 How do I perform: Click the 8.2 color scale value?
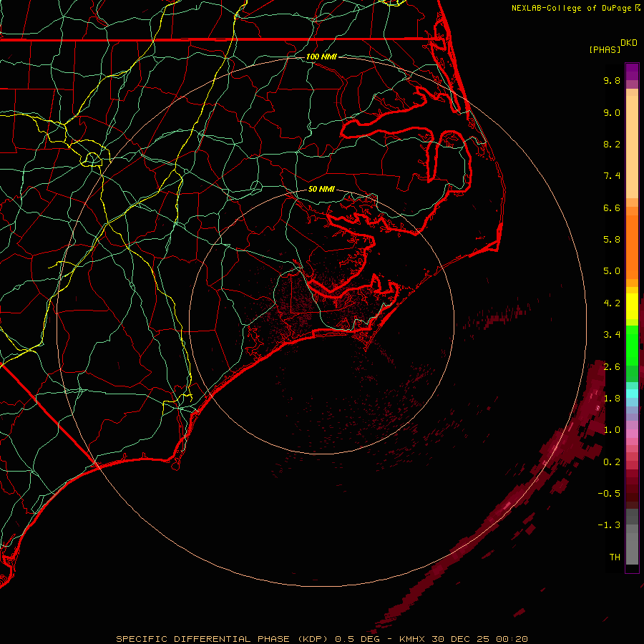(612, 144)
